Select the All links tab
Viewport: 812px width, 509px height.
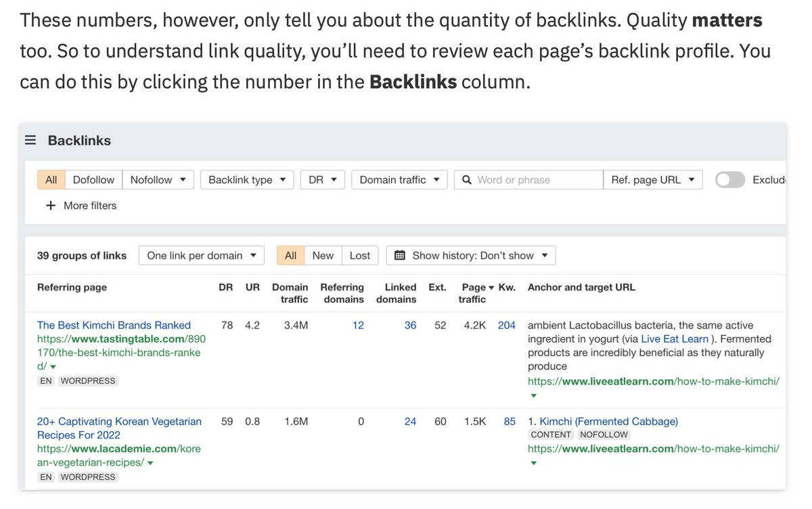click(x=290, y=255)
